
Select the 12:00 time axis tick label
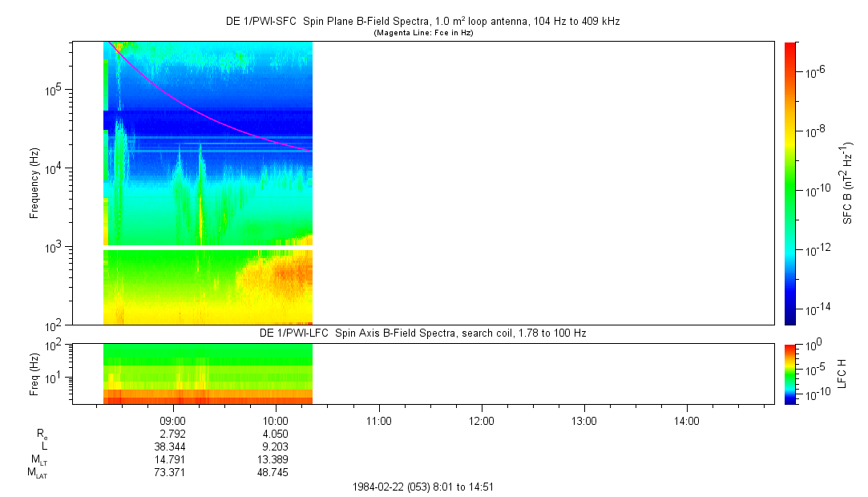pyautogui.click(x=481, y=420)
